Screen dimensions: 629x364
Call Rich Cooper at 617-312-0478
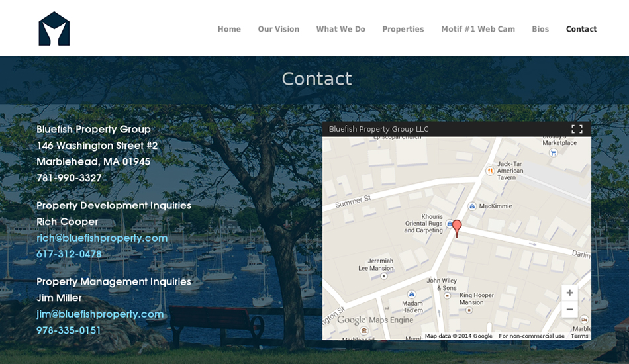point(69,254)
